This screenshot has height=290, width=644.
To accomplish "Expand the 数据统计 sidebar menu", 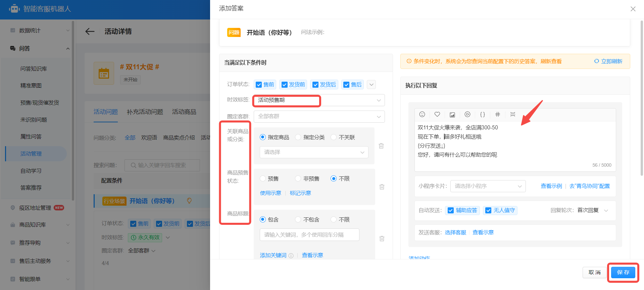I will coord(68,31).
